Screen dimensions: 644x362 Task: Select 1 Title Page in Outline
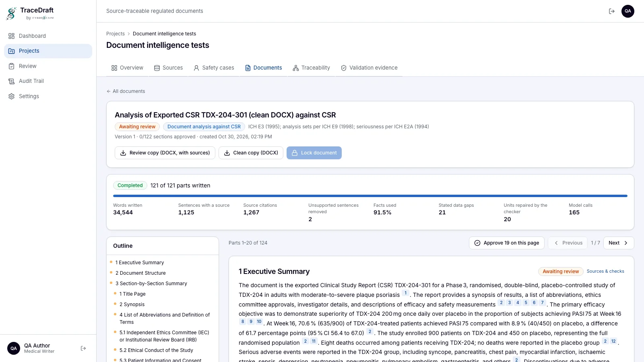pyautogui.click(x=132, y=294)
